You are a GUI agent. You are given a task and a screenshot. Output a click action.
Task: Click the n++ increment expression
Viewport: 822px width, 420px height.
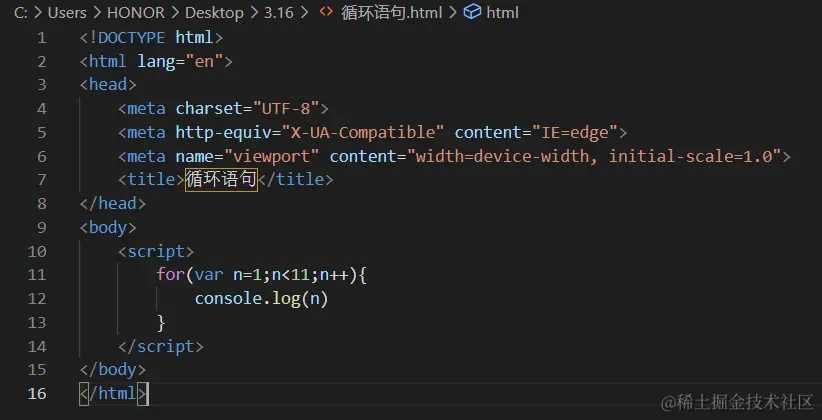click(x=334, y=275)
